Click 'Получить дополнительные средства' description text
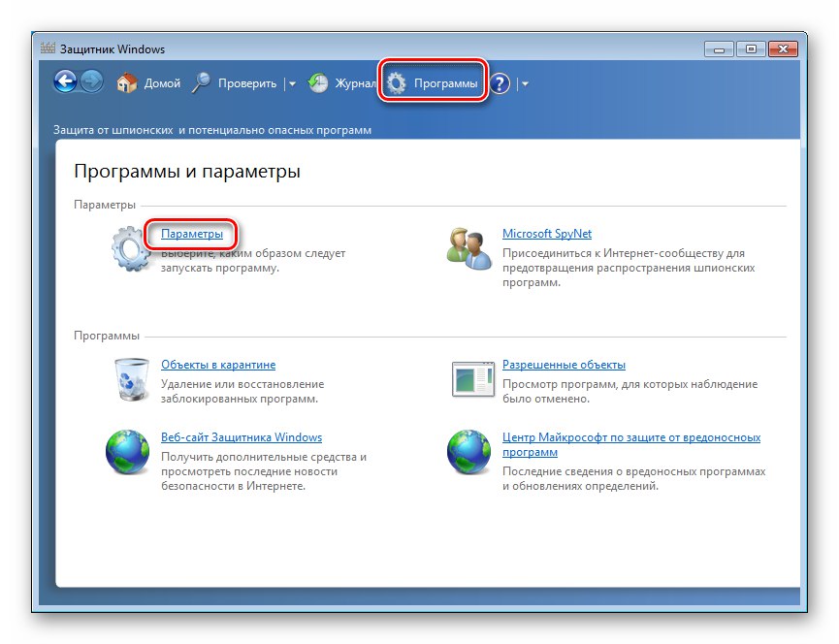Screen dimensions: 839x644 click(x=264, y=471)
